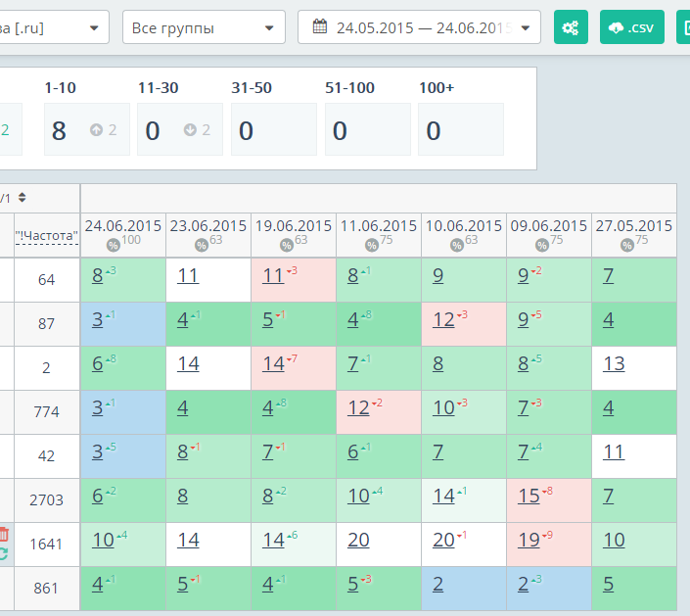This screenshot has height=616, width=690.
Task: Click the 24.06.2015 date header
Action: click(123, 226)
